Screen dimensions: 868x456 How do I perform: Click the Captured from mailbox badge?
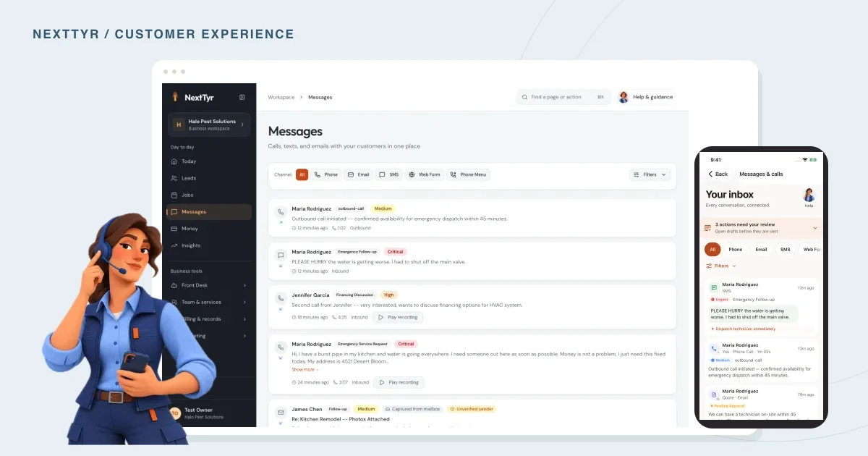(412, 409)
